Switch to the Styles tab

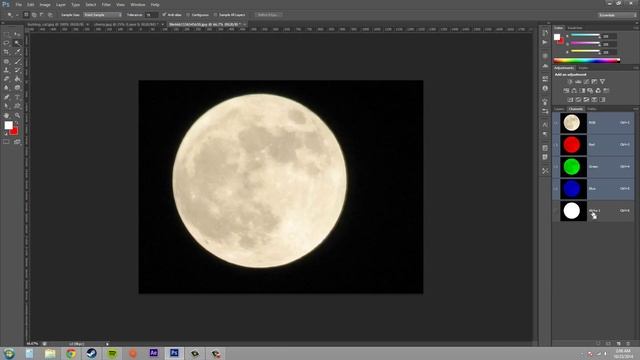[x=583, y=68]
